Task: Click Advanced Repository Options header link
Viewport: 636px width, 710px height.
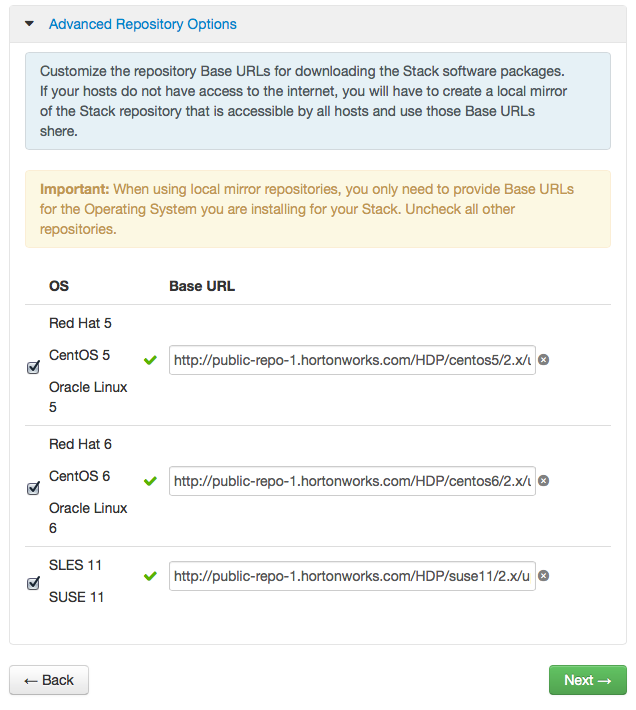Action: pyautogui.click(x=142, y=23)
